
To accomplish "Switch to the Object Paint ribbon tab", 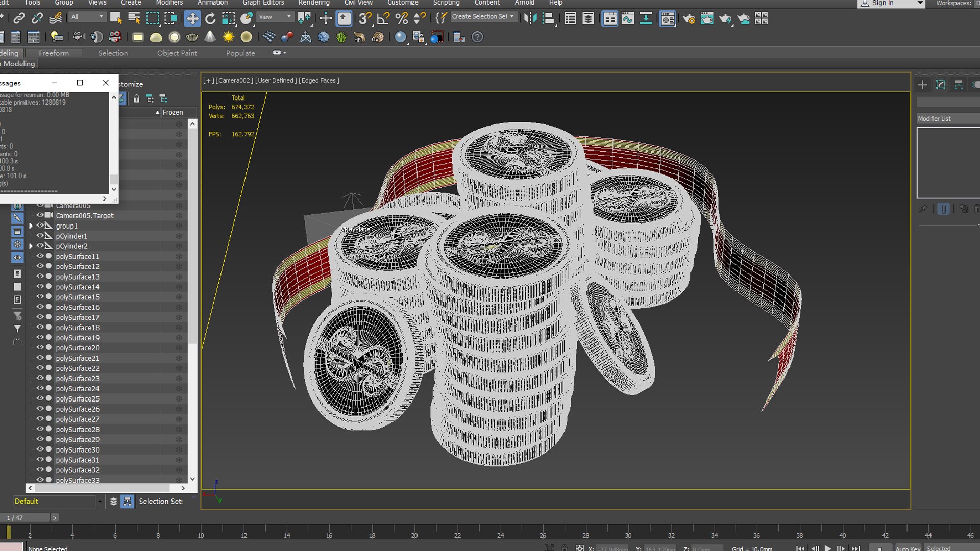I will [x=177, y=53].
